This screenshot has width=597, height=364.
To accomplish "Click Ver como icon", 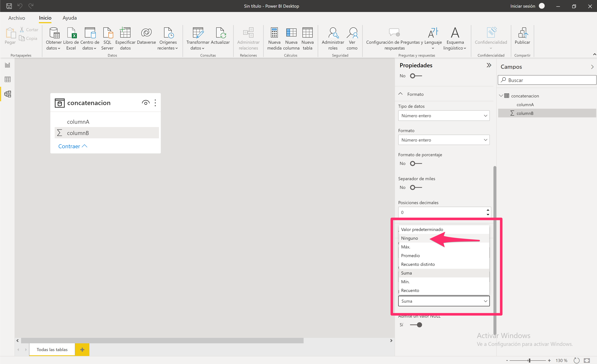I will [352, 38].
